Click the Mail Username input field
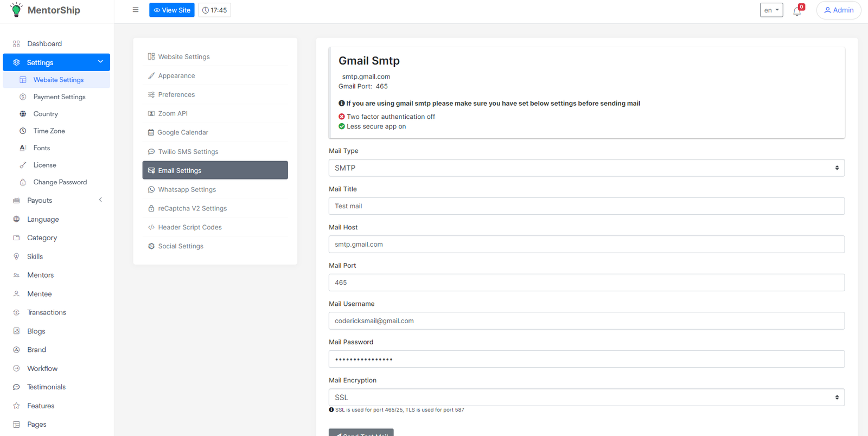The image size is (868, 436). (x=586, y=321)
